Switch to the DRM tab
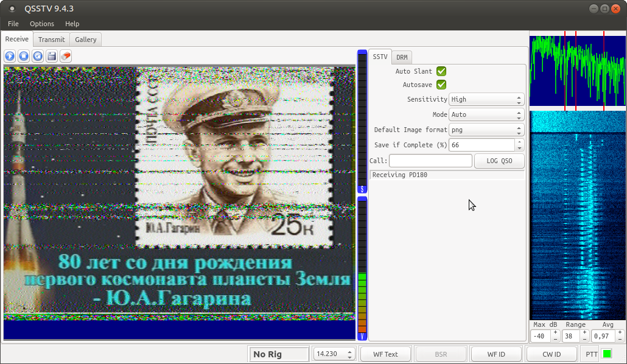Image resolution: width=627 pixels, height=364 pixels. point(402,57)
